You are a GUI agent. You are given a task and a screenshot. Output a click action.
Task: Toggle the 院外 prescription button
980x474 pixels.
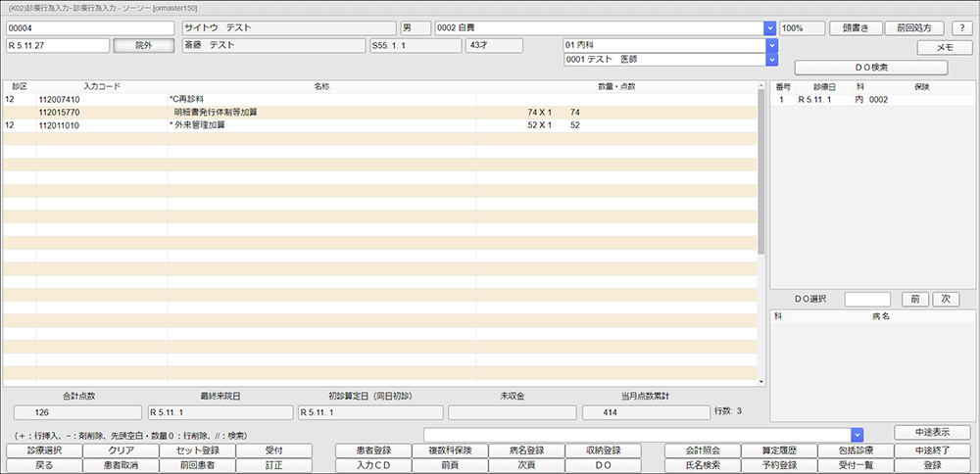143,45
